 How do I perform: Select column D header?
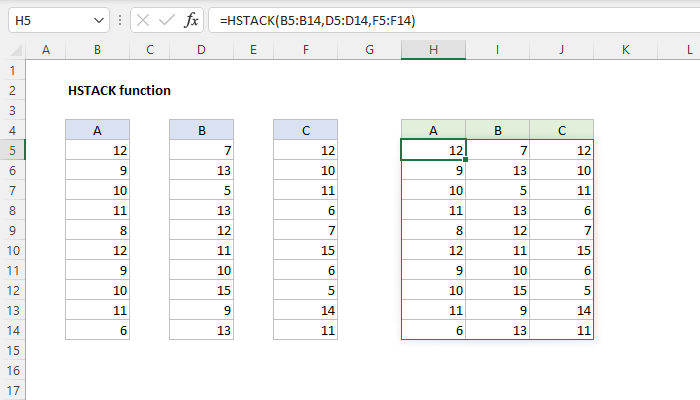click(x=201, y=50)
